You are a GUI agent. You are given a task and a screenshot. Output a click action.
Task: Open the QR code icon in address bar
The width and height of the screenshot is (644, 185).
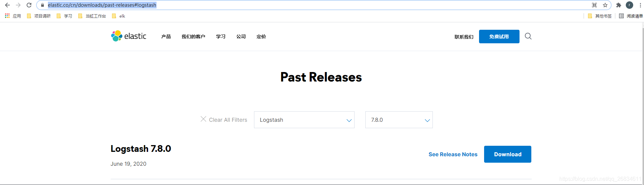pos(594,5)
